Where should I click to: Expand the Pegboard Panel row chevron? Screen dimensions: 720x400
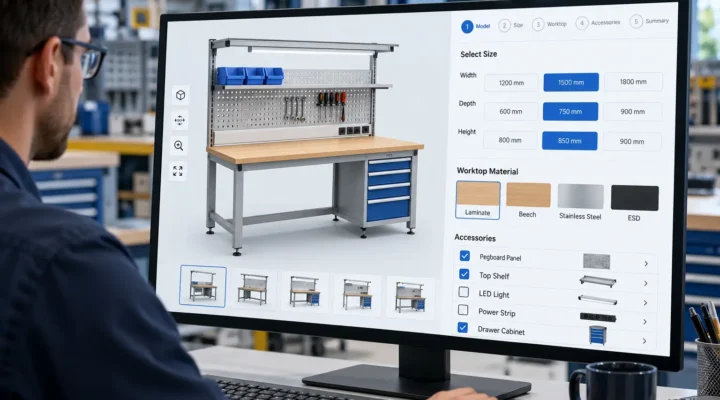tap(646, 264)
